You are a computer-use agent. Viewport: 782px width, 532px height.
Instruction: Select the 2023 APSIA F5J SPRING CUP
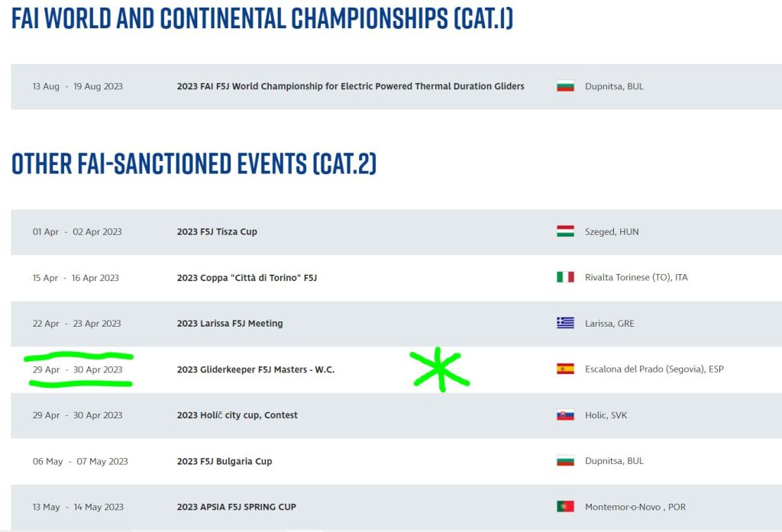237,507
